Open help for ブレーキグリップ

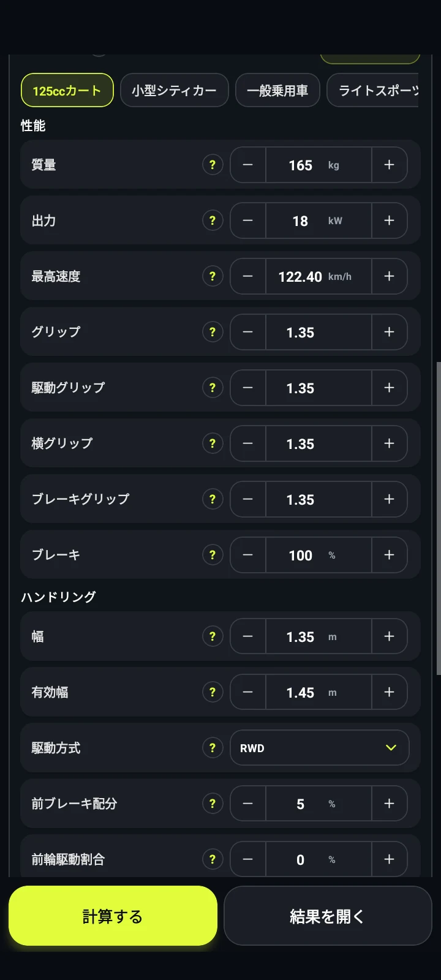point(213,499)
